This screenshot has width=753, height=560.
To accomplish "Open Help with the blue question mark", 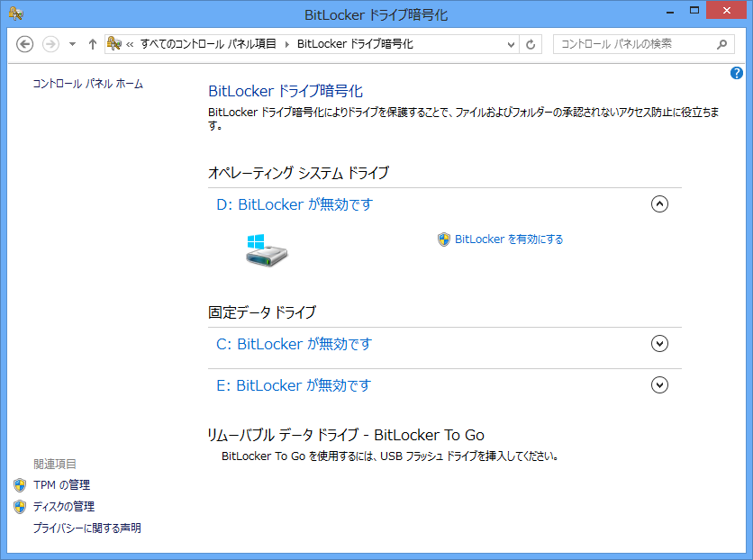I will coord(737,73).
